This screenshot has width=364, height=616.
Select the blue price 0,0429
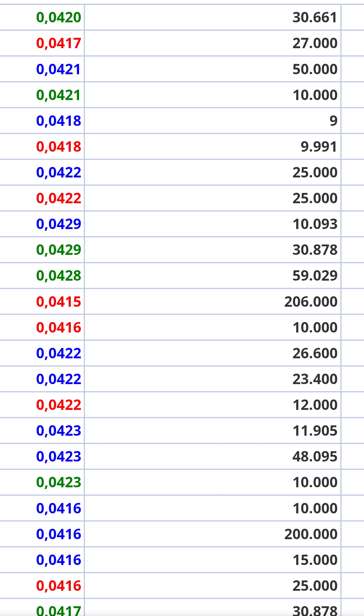(58, 224)
